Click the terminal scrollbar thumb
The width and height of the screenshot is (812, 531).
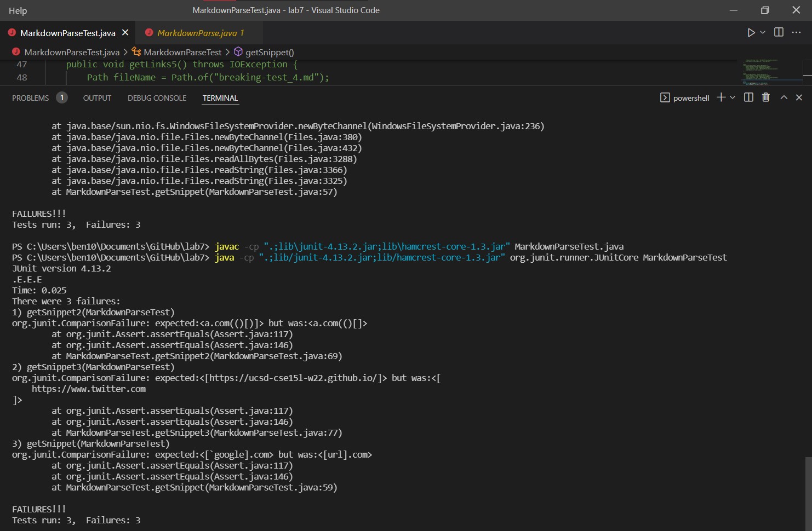tap(808, 494)
